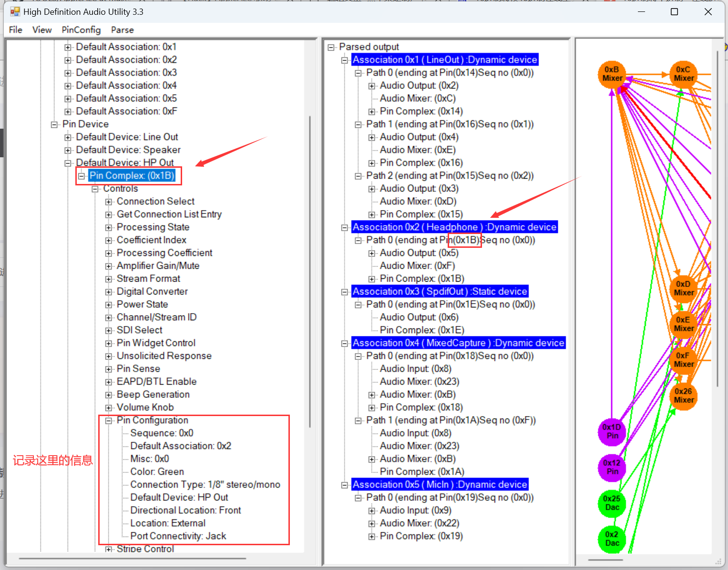Expand the Amplifier Gain/Mute control

pos(109,266)
